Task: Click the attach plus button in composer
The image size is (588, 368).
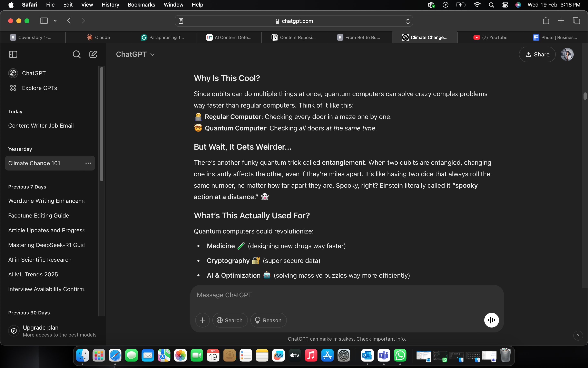Action: [x=202, y=320]
